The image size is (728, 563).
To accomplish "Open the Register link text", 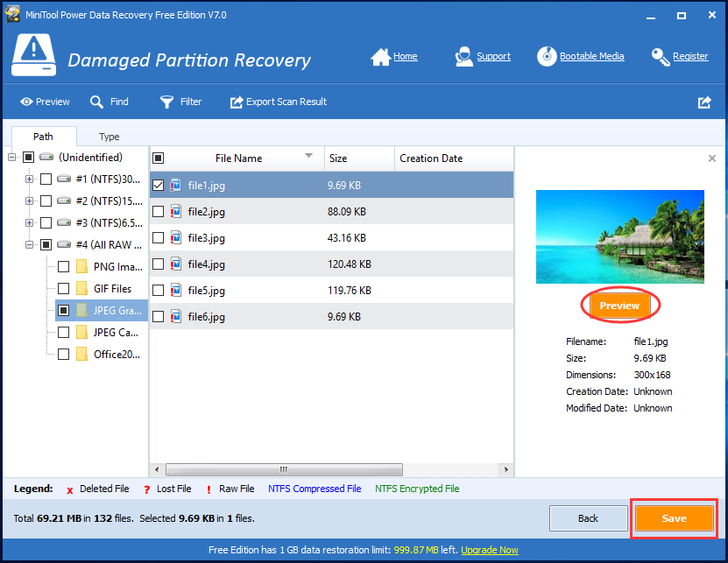I will coord(690,56).
